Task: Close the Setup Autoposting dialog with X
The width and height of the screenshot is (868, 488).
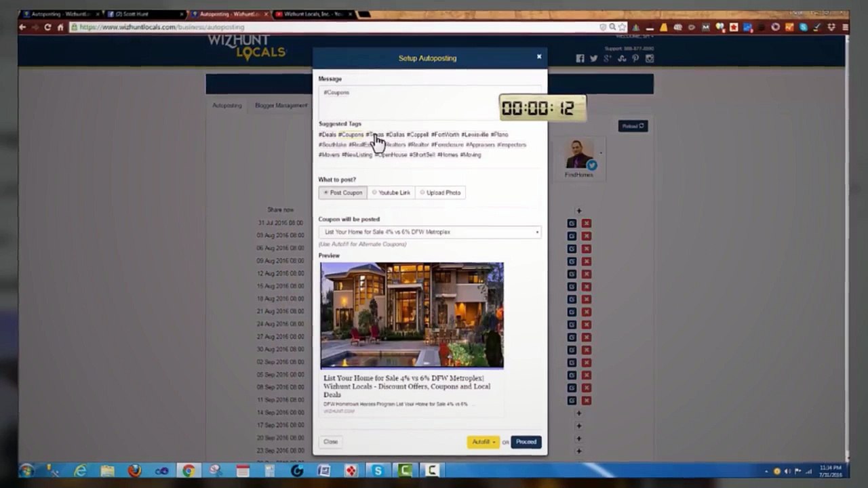Action: [539, 57]
